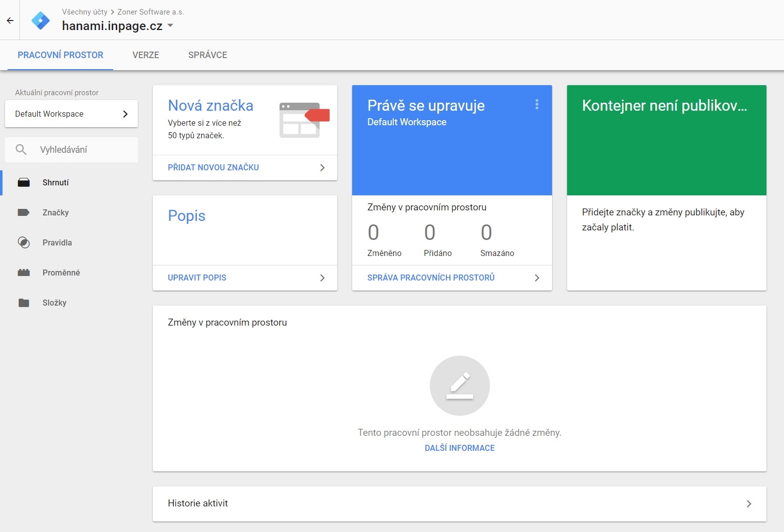
Task: Expand the hanami.inpage.cz container dropdown
Action: (170, 26)
